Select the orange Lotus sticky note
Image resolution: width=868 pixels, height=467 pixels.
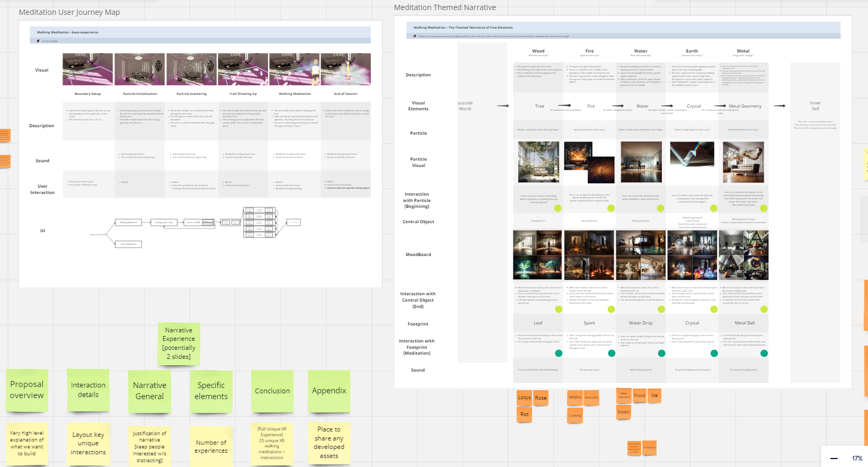pyautogui.click(x=524, y=398)
